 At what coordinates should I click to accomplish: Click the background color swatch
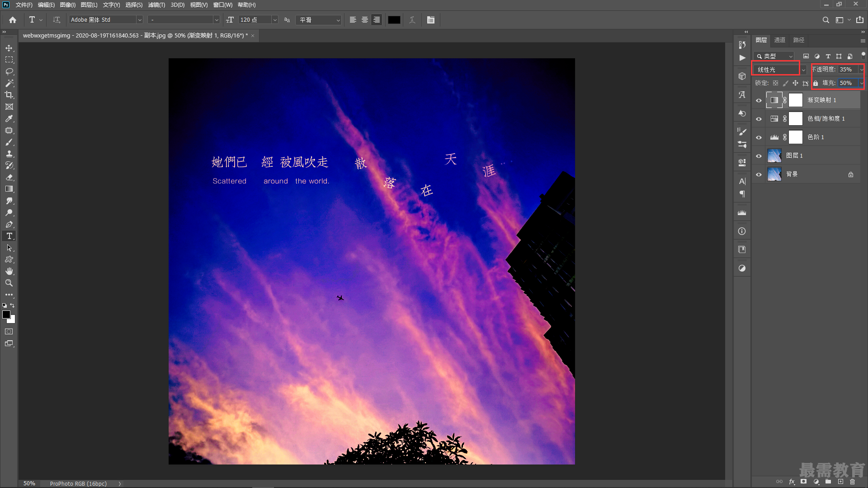tap(13, 320)
